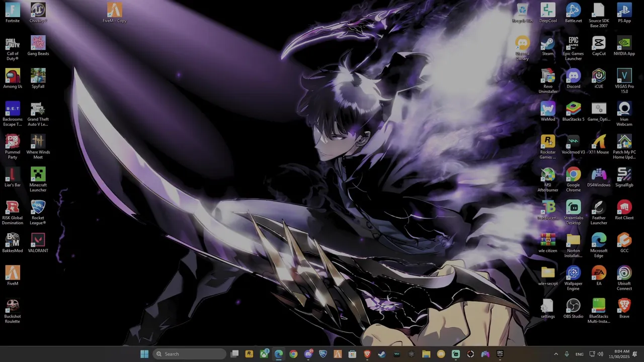The image size is (644, 362).
Task: Open the Windows Start menu
Action: (144, 354)
